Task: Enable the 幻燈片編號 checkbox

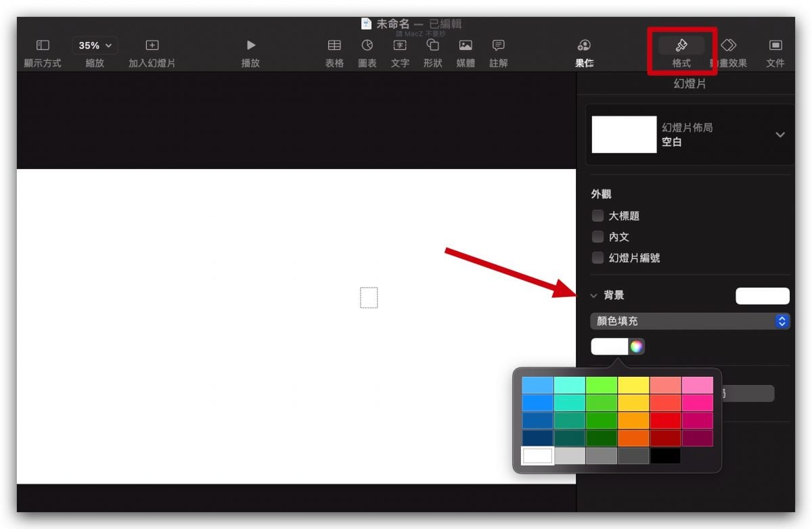Action: click(597, 258)
